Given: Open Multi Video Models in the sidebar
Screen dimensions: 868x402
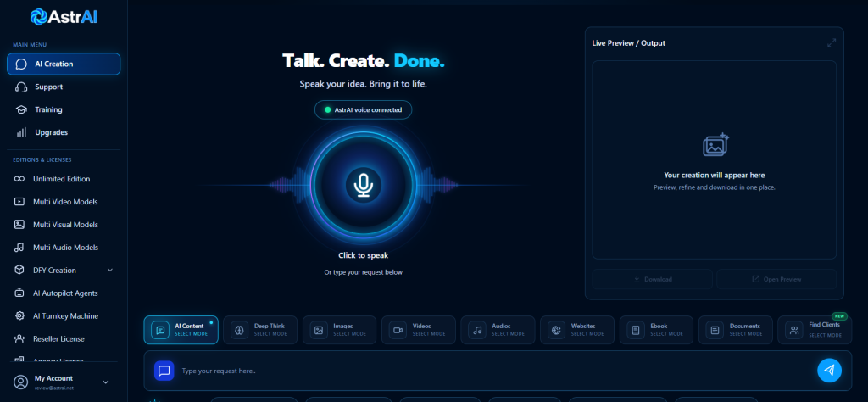Looking at the screenshot, I should tap(64, 202).
